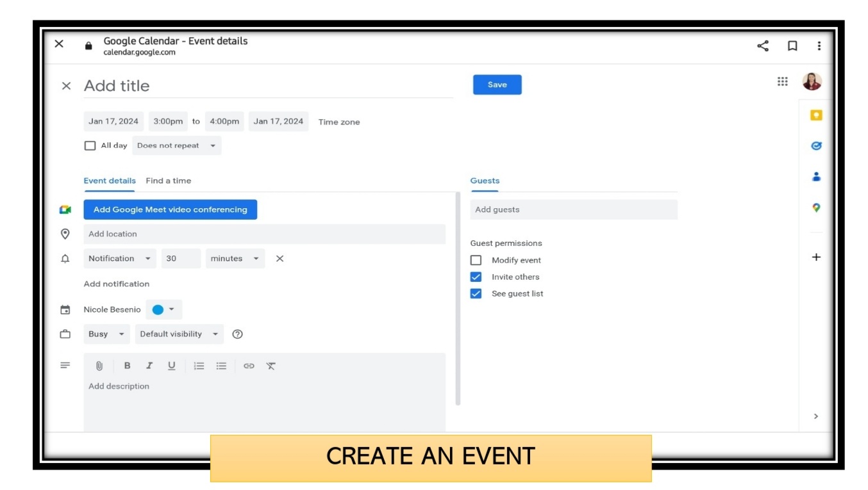Change the 4:00pm end time
The width and height of the screenshot is (868, 490).
tap(224, 122)
